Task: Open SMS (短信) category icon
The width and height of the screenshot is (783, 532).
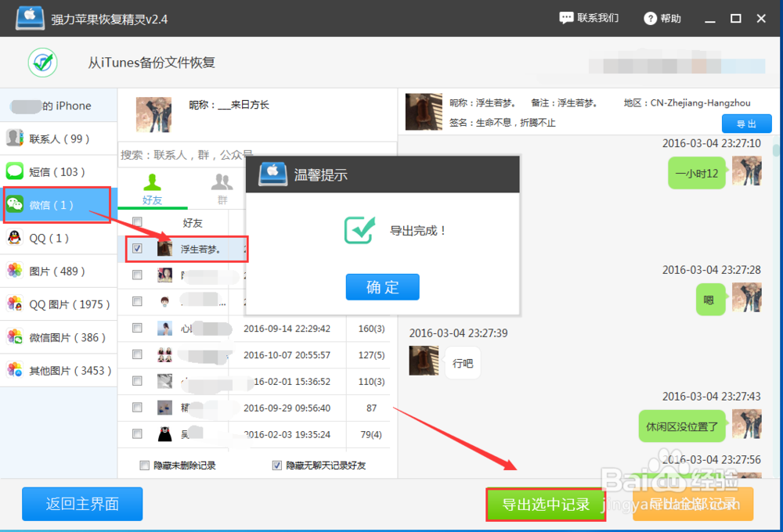Action: (14, 171)
